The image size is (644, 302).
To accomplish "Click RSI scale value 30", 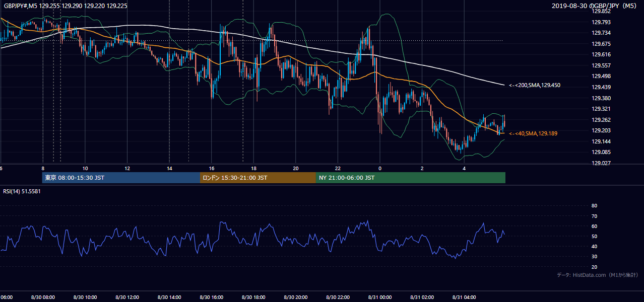I will tap(594, 256).
